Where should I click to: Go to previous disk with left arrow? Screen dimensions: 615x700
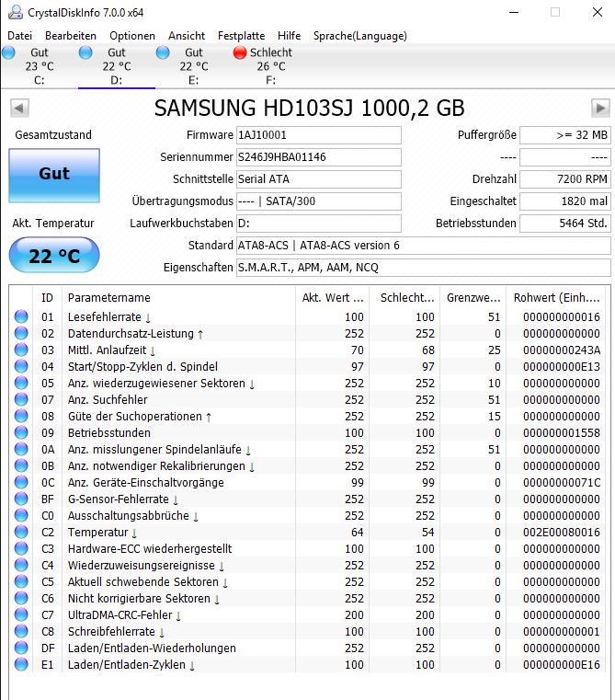point(19,108)
